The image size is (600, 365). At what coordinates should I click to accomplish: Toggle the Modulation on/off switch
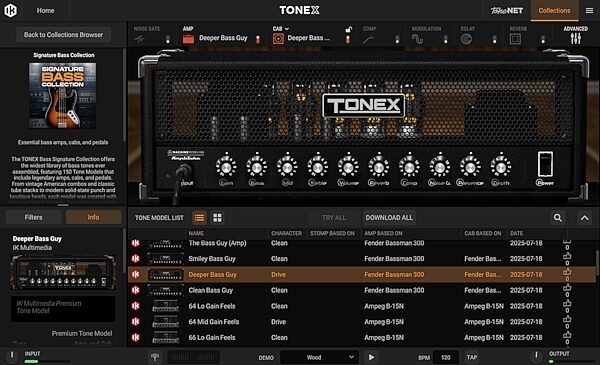[445, 39]
